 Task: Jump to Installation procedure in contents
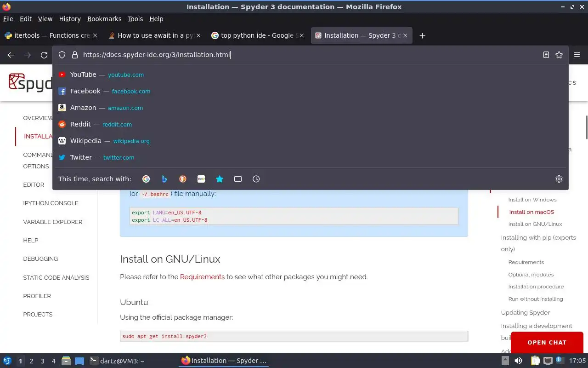[536, 287]
